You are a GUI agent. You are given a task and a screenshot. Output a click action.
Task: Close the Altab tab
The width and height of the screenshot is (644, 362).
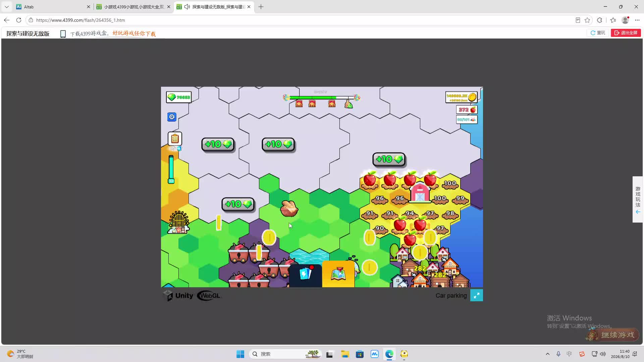pos(89,7)
